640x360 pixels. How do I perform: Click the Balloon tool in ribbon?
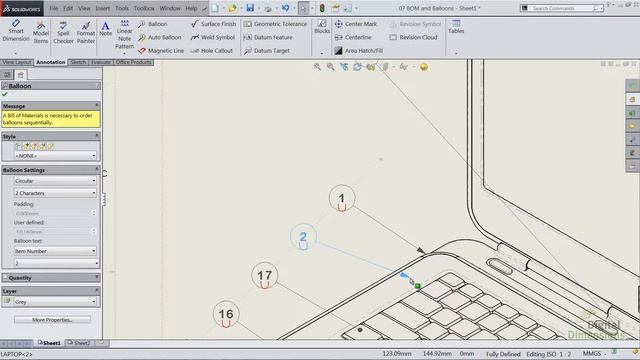[153, 24]
